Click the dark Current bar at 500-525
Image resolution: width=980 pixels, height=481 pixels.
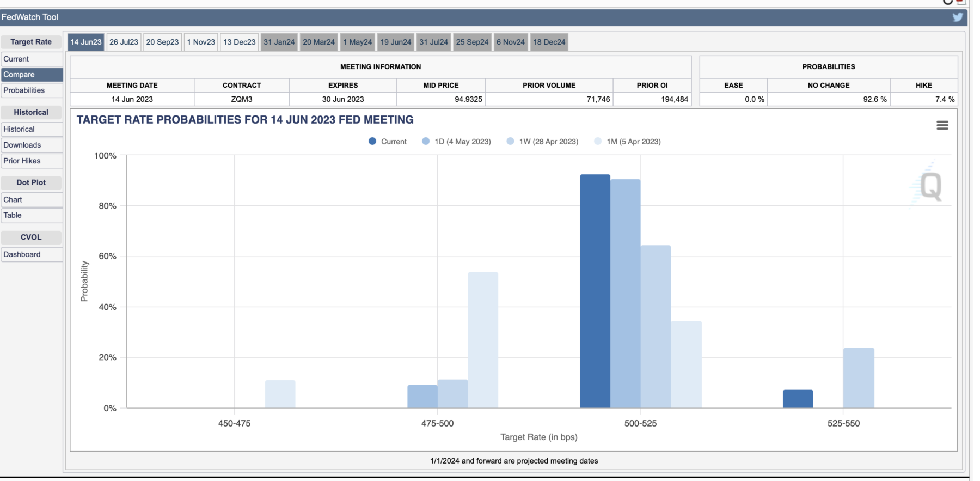click(x=595, y=291)
